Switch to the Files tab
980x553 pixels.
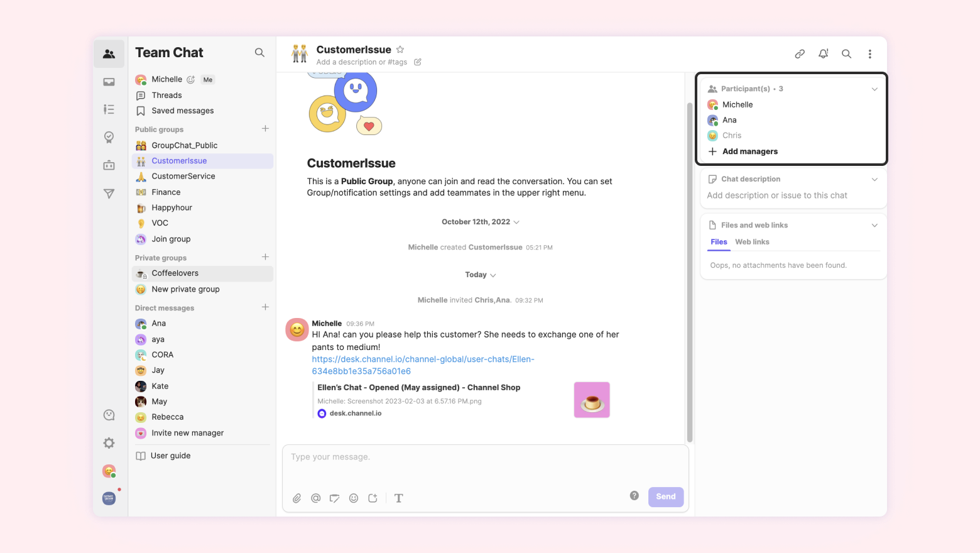(719, 242)
